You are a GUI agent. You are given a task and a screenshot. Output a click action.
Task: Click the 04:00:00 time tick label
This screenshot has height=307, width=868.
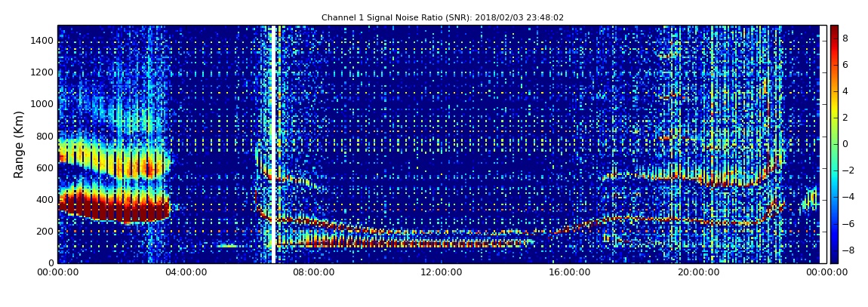coord(185,272)
